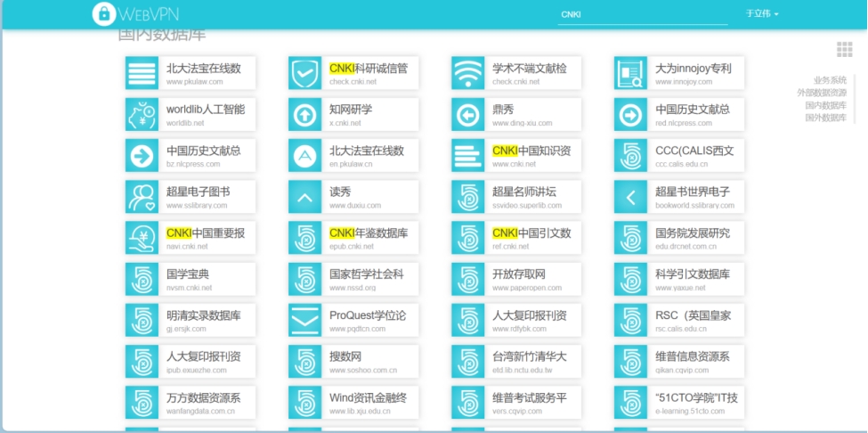Click the www.nssd.org URL text
The image size is (868, 433).
click(352, 288)
